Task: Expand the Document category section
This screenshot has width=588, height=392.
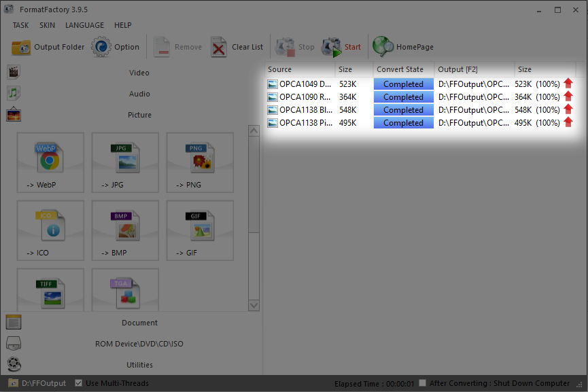Action: tap(139, 323)
